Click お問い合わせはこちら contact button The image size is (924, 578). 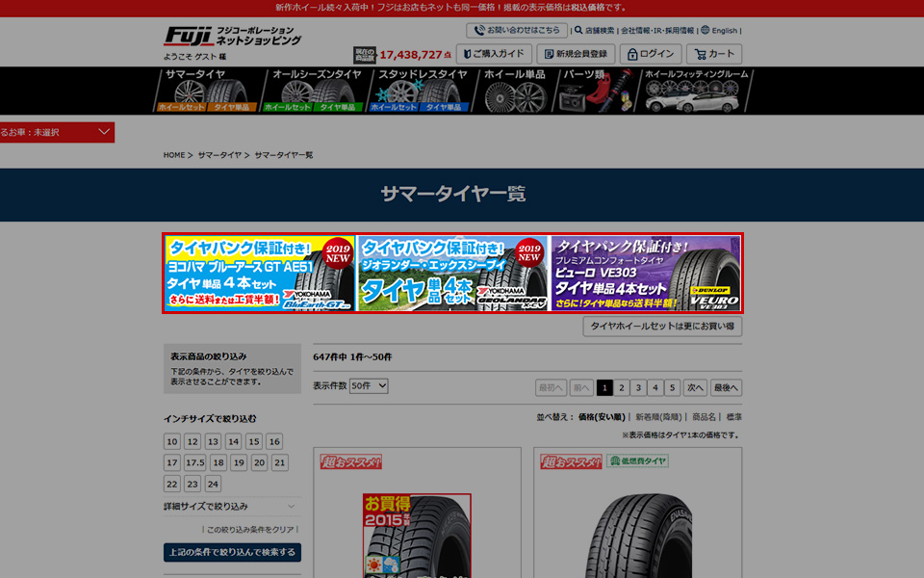point(517,30)
